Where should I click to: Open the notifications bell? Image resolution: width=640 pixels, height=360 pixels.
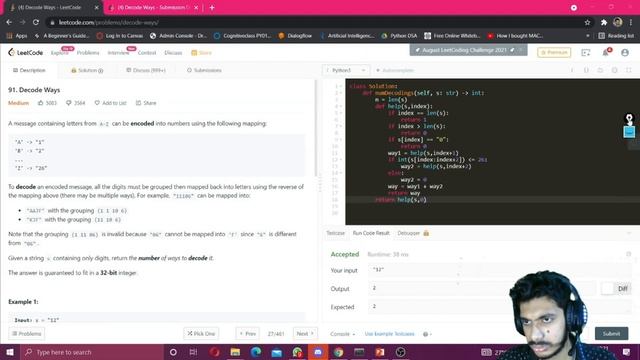point(605,53)
